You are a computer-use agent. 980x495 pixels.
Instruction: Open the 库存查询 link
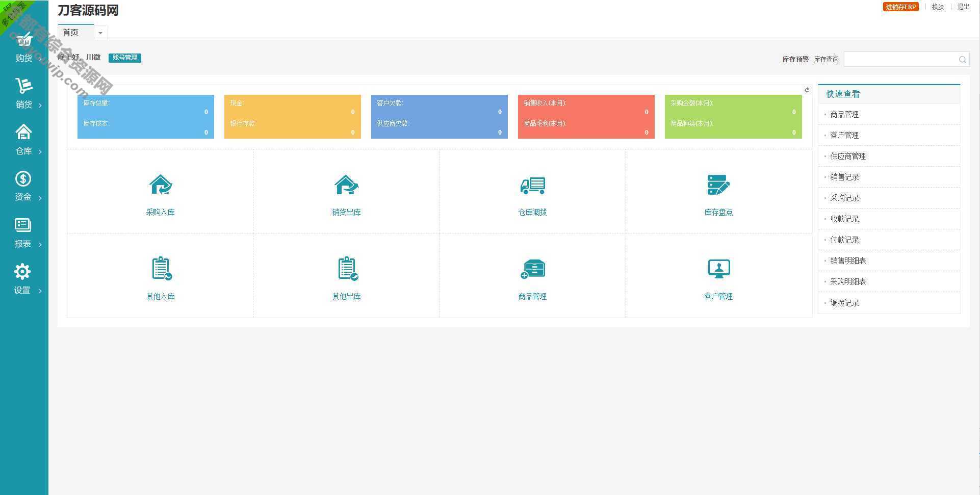click(826, 59)
